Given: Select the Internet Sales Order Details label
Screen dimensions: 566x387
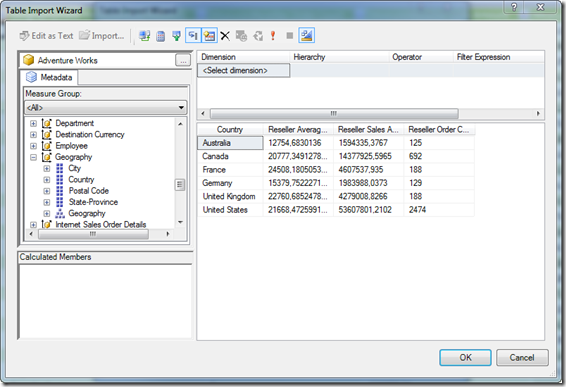Looking at the screenshot, I should coord(101,225).
